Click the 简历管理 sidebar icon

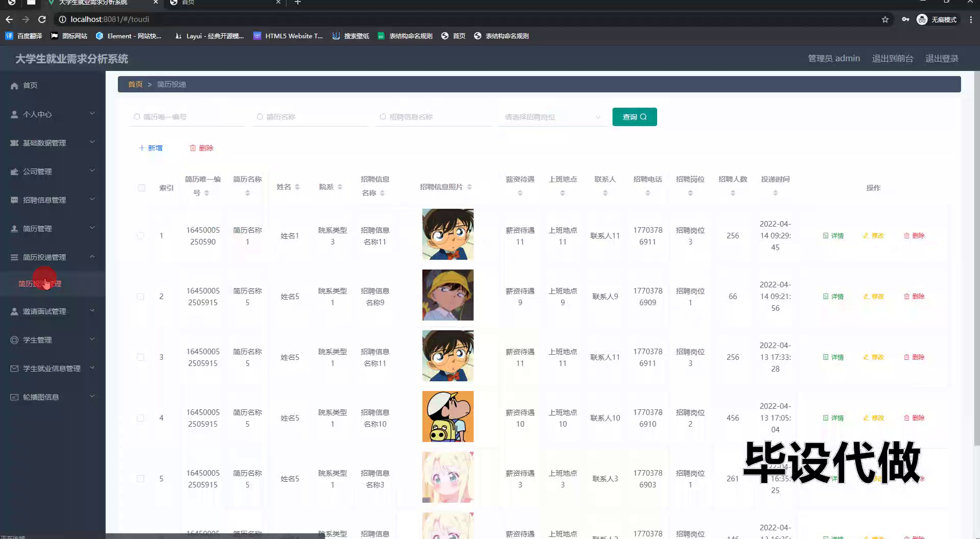[14, 229]
